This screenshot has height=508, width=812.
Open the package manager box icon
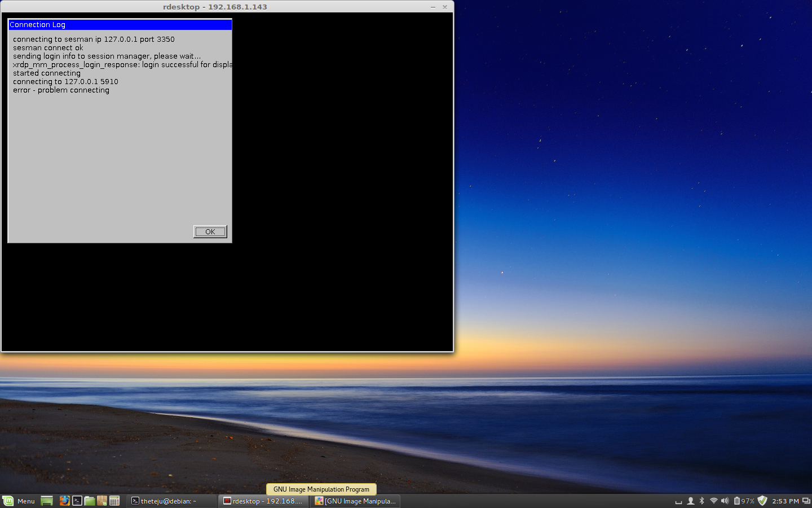click(102, 501)
